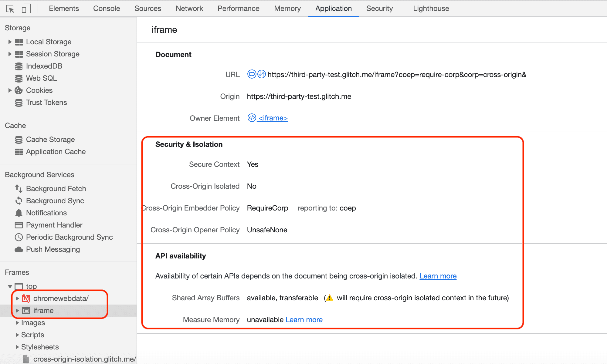Click the Trust Tokens sidebar item
Screen dimensions: 607x364
46,102
